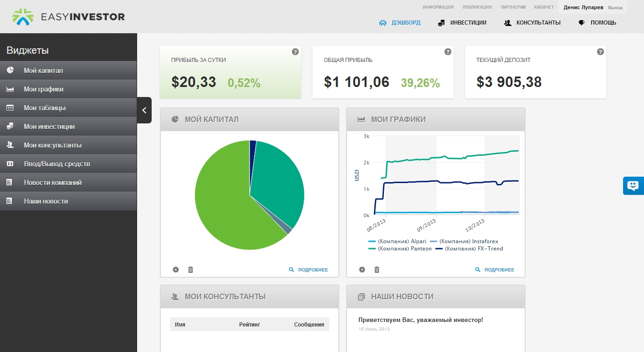Open the blue chat support icon
This screenshot has height=352, width=644.
(x=634, y=186)
